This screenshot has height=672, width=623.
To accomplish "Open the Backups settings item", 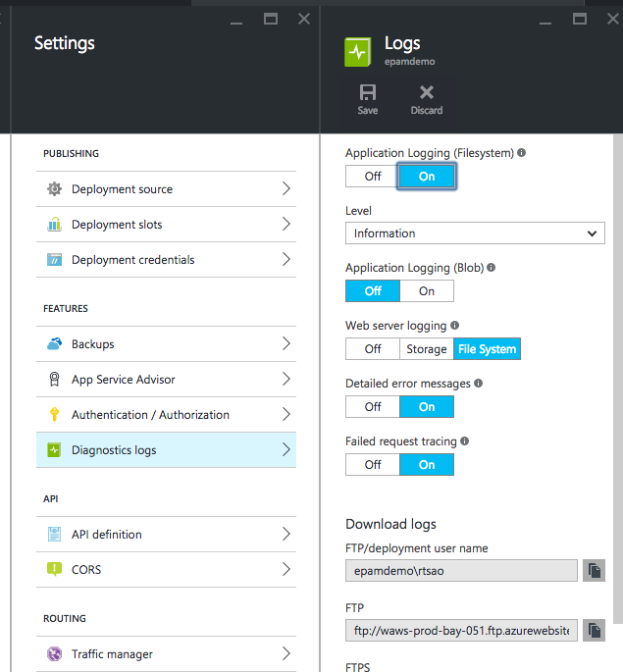I will click(x=166, y=343).
